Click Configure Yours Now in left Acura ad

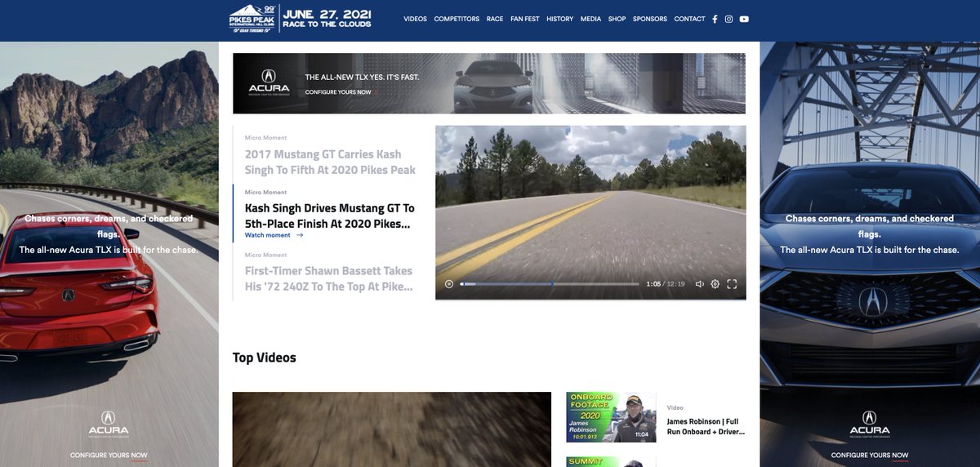pyautogui.click(x=109, y=455)
